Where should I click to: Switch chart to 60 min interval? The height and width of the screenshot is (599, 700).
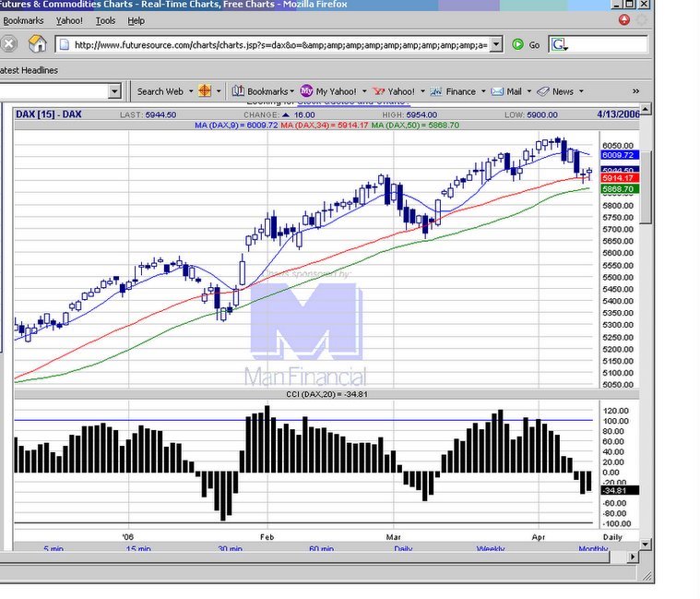tap(322, 548)
